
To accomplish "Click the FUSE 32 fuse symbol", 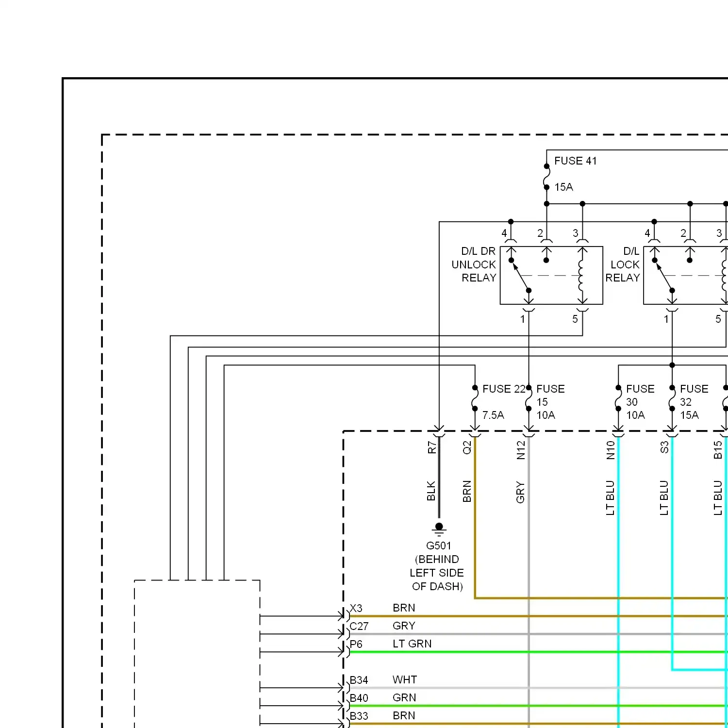I will coord(672,398).
